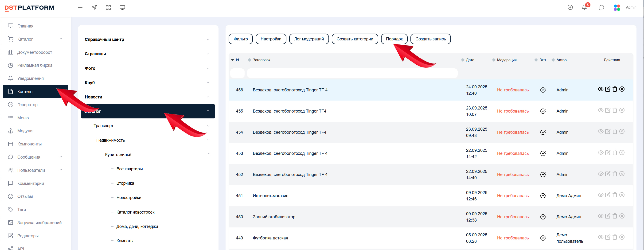Click the hamburger menu icon in header

[80, 8]
